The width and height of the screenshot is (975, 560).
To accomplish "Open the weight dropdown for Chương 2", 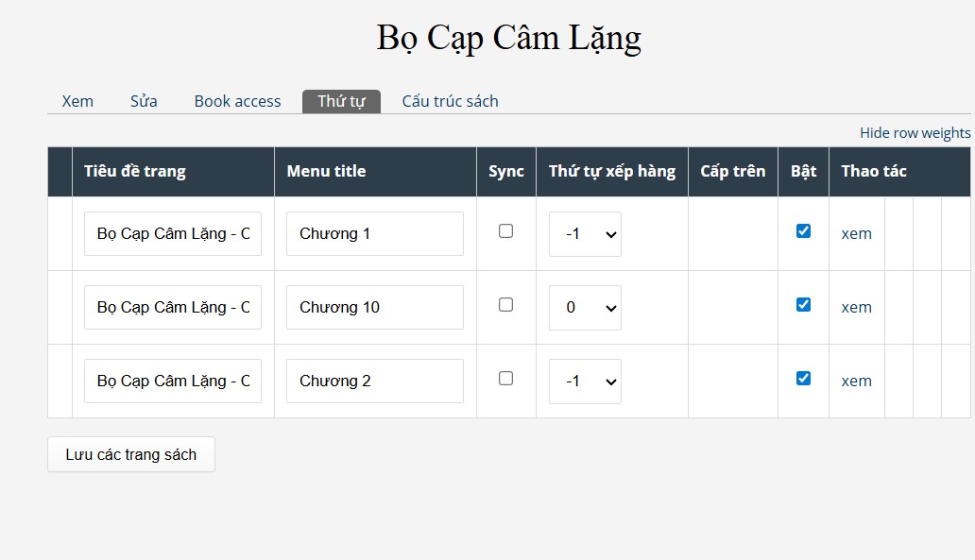I will pos(585,381).
